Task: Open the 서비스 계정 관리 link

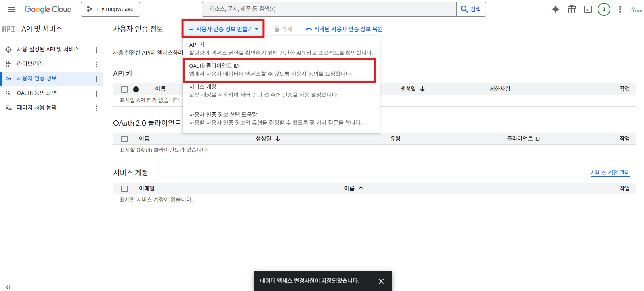Action: point(610,173)
